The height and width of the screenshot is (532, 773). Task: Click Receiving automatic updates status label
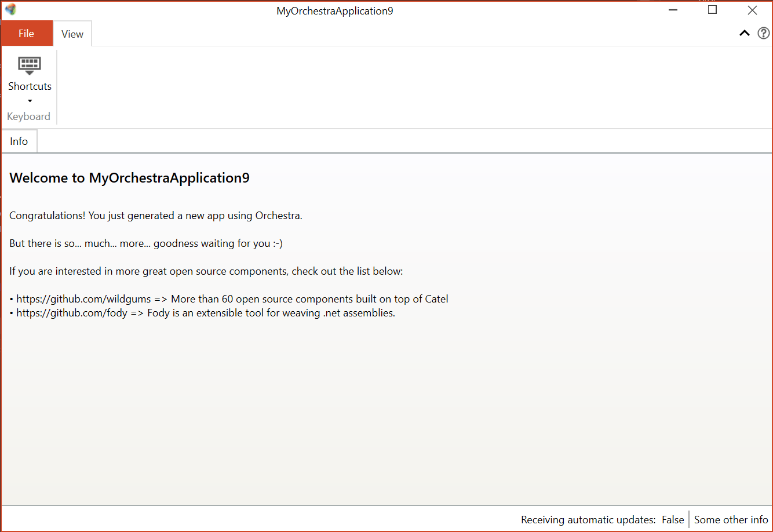point(588,520)
